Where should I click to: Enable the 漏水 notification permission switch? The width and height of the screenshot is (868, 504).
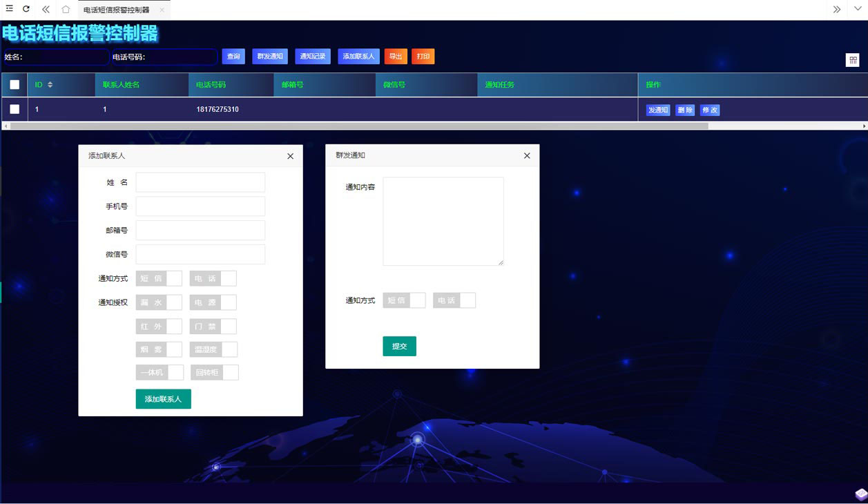point(159,302)
